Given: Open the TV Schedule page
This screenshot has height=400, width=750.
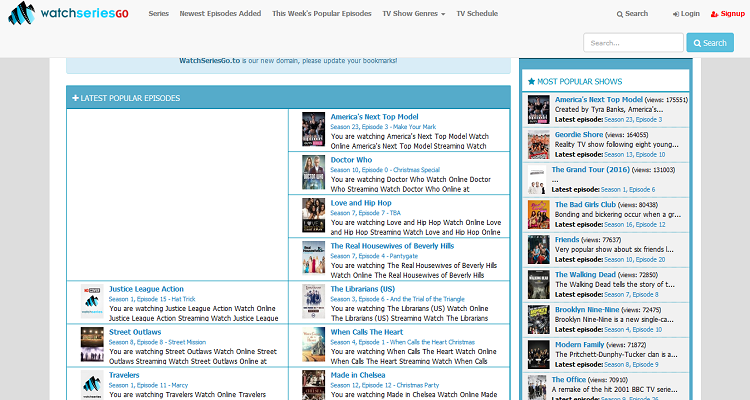Looking at the screenshot, I should click(x=477, y=13).
